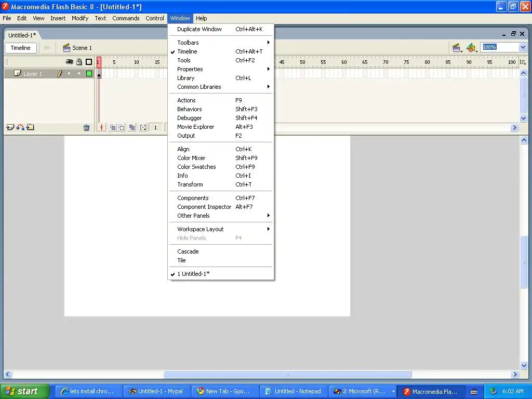Image resolution: width=532 pixels, height=399 pixels.
Task: Open Library from the Window menu
Action: pos(220,78)
